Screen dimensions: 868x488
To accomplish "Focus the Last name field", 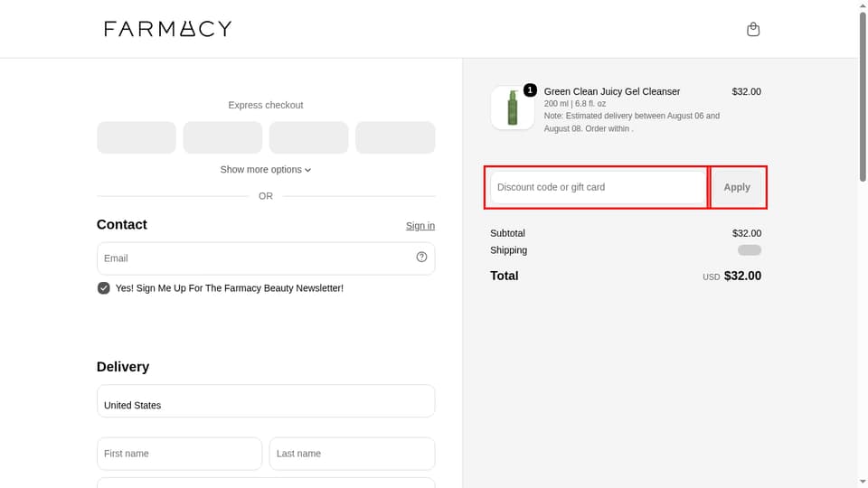I will coord(352,454).
